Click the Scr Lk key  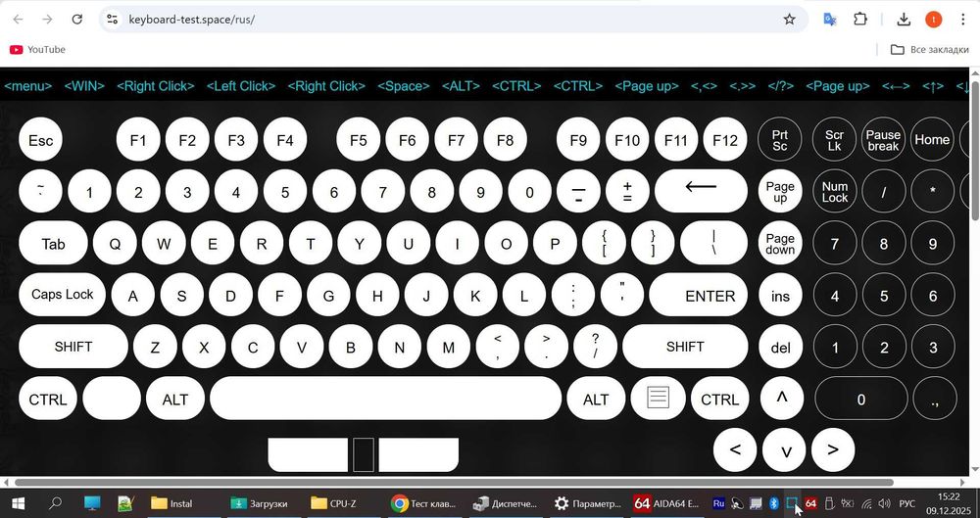pyautogui.click(x=834, y=140)
